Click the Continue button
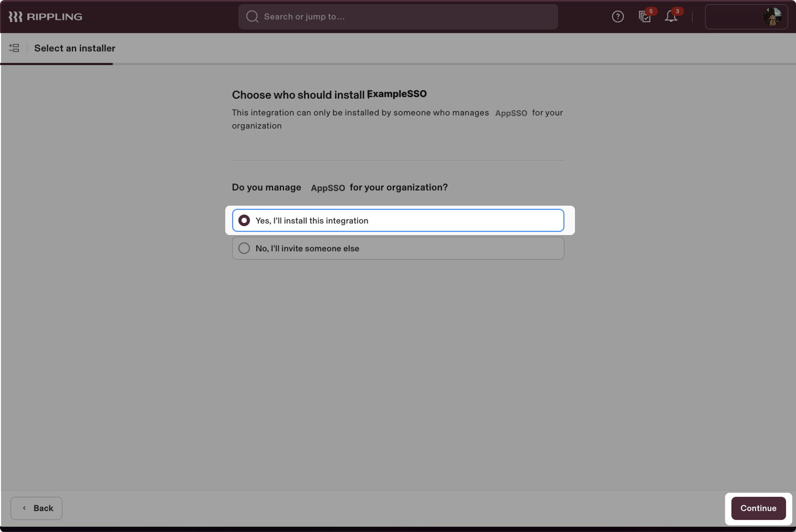Image resolution: width=796 pixels, height=532 pixels. [758, 508]
